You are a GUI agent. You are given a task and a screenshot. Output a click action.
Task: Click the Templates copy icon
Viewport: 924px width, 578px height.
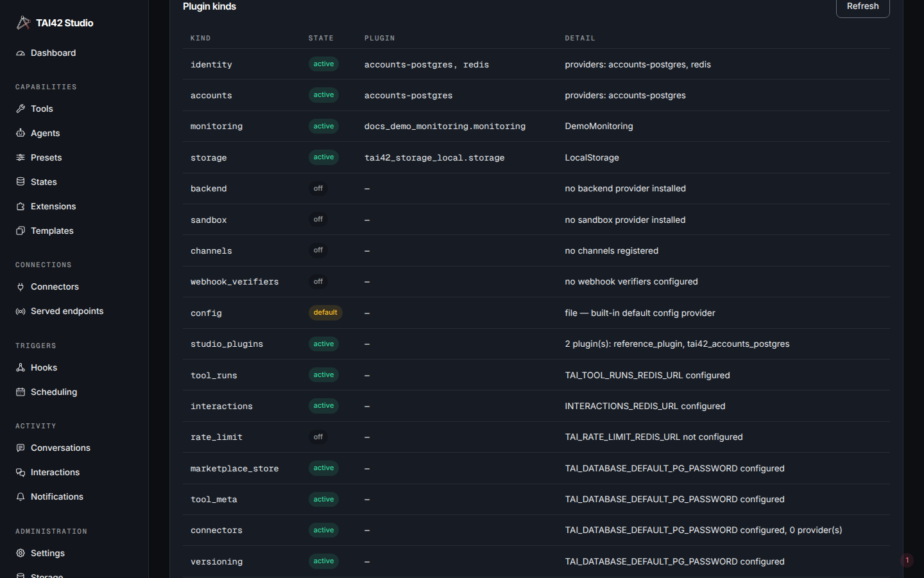(x=21, y=231)
